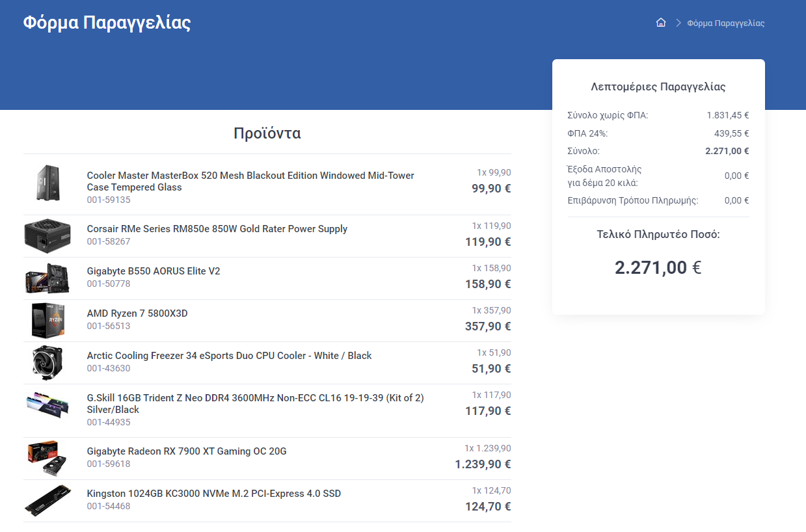806x532 pixels.
Task: Click the ΦΠΑ 24% label
Action: point(587,133)
